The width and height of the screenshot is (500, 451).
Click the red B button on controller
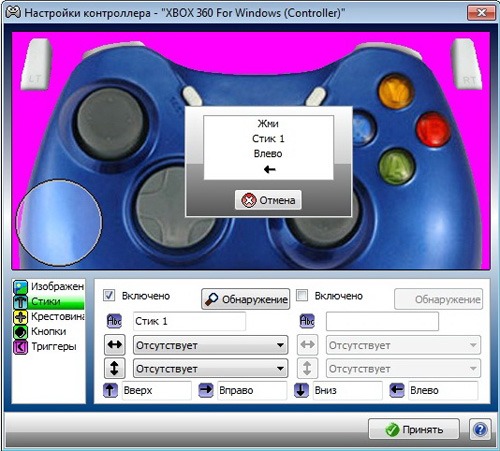433,130
